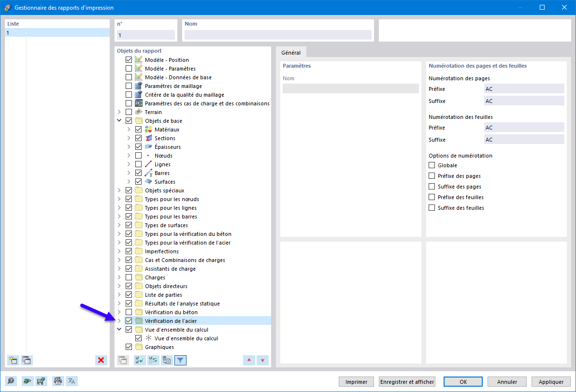Click the Surfaces icon

tap(148, 181)
